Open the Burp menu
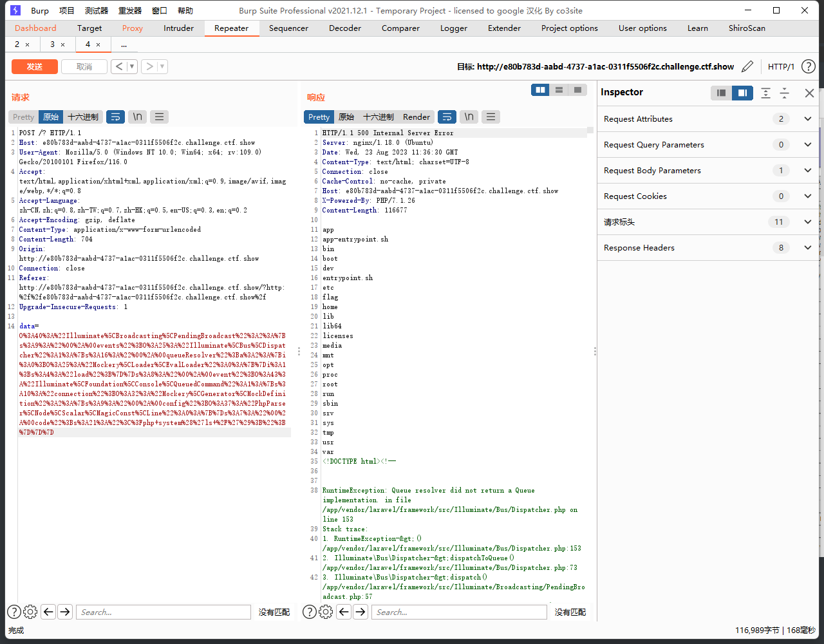 pos(40,10)
